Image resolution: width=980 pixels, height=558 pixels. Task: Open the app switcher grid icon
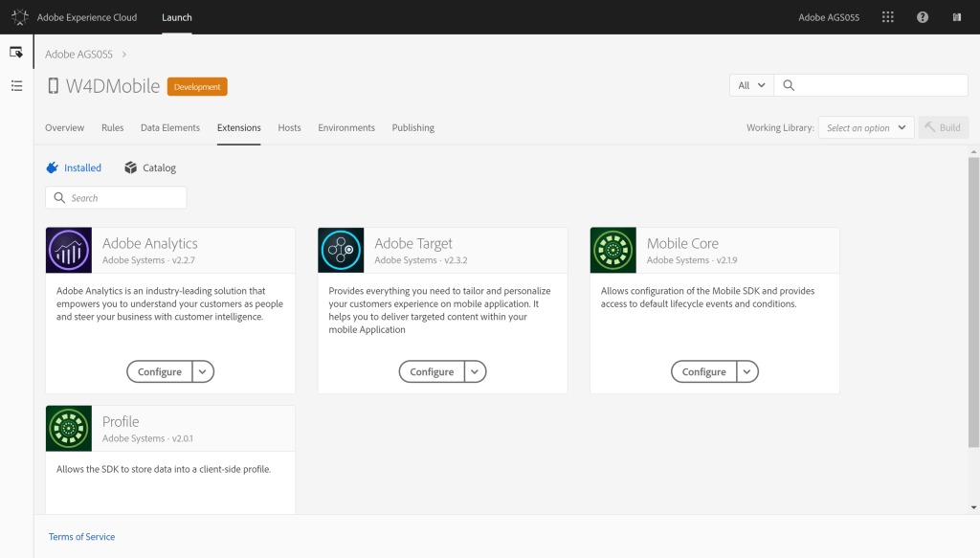[x=887, y=17]
